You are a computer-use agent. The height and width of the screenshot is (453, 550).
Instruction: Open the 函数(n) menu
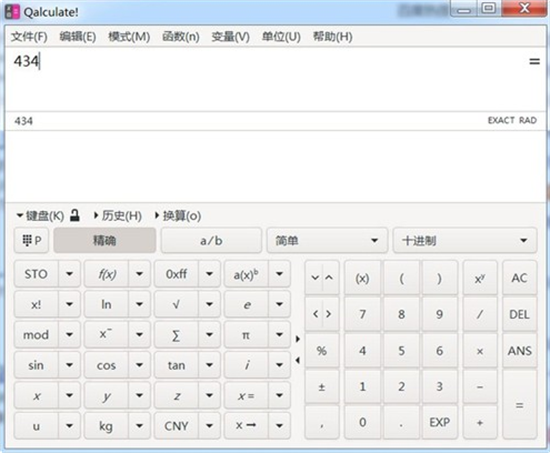click(x=181, y=36)
